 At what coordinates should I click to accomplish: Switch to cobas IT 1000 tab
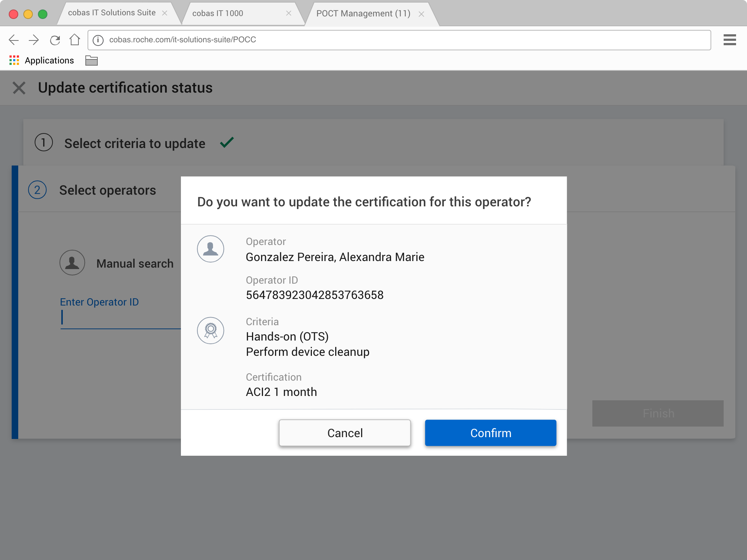(x=218, y=13)
